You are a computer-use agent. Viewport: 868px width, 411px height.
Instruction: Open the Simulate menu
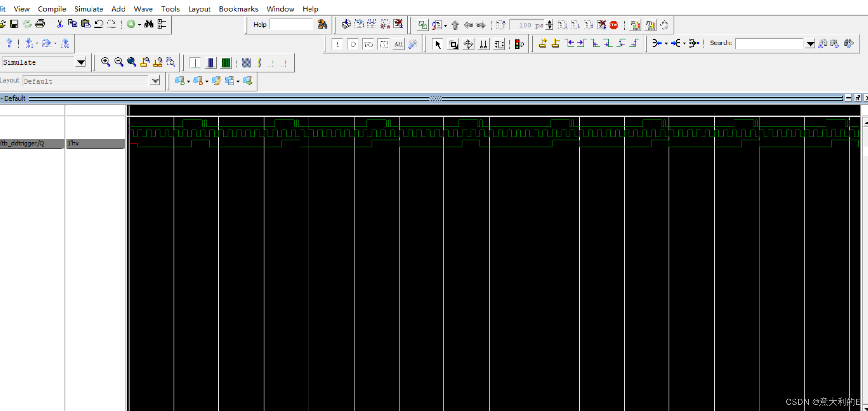89,9
